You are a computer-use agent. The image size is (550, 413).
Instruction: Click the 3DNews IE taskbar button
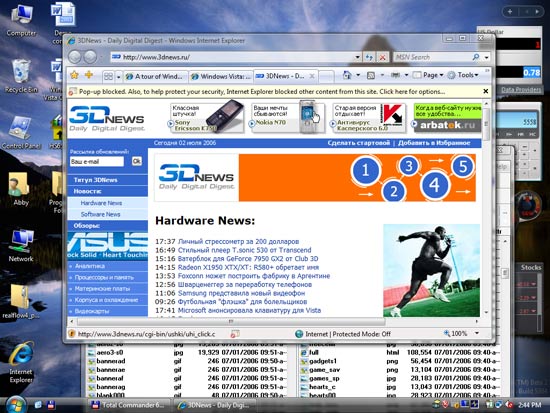point(214,405)
